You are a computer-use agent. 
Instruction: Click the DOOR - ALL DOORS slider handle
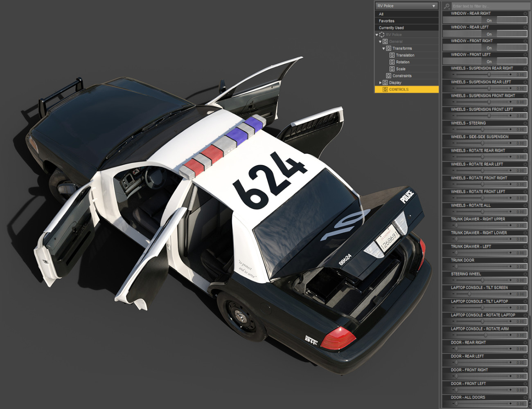[x=456, y=403]
